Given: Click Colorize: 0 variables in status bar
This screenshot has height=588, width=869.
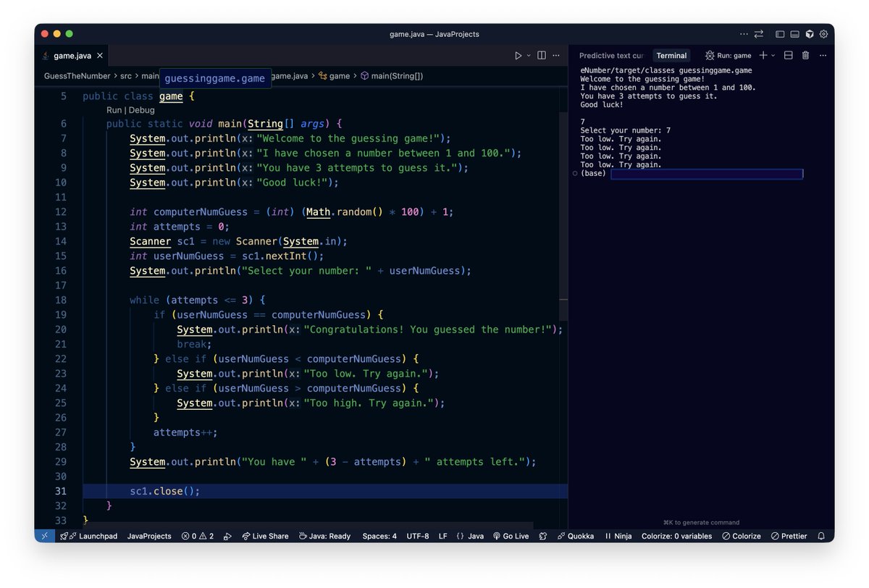Looking at the screenshot, I should [677, 536].
